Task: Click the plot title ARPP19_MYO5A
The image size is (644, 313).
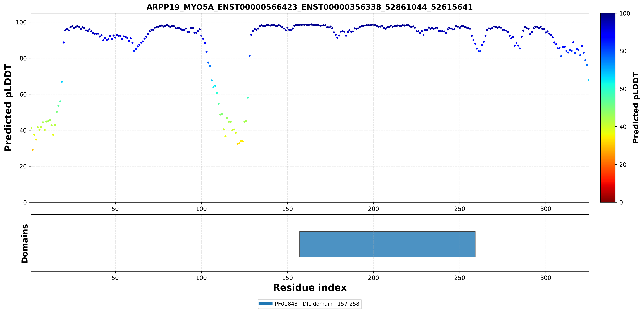Action: (x=310, y=7)
